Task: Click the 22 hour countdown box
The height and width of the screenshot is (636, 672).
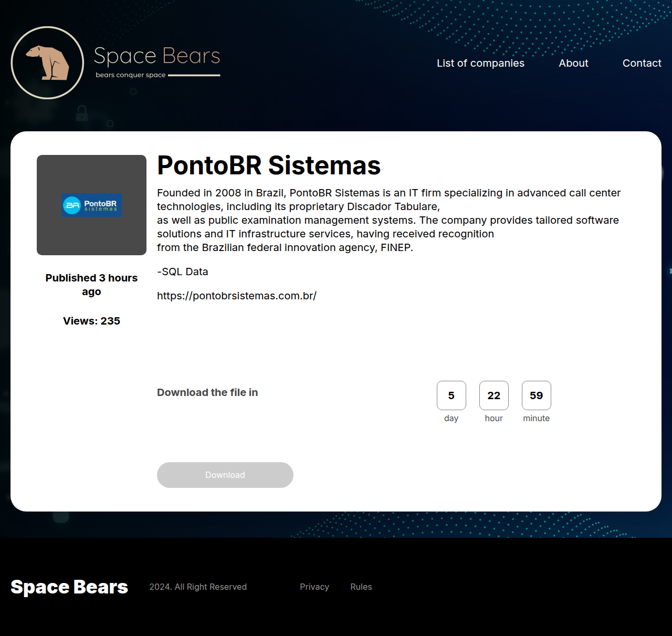Action: pyautogui.click(x=494, y=395)
